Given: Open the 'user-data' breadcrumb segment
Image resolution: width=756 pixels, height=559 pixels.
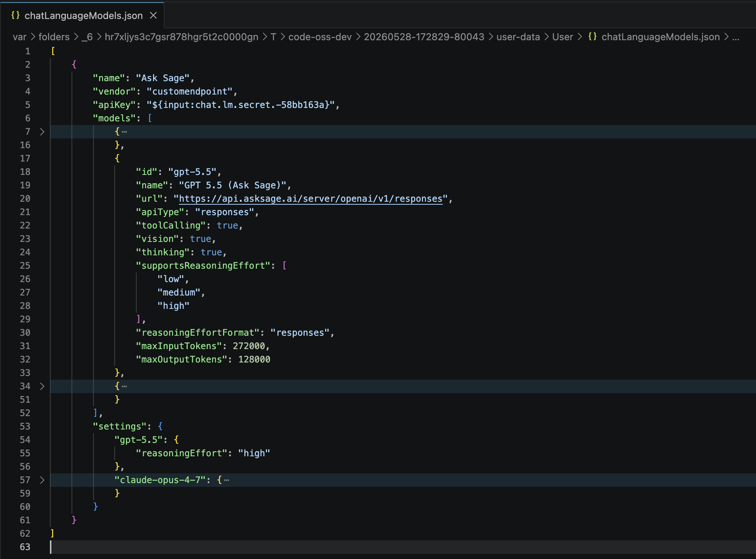Looking at the screenshot, I should tap(518, 37).
